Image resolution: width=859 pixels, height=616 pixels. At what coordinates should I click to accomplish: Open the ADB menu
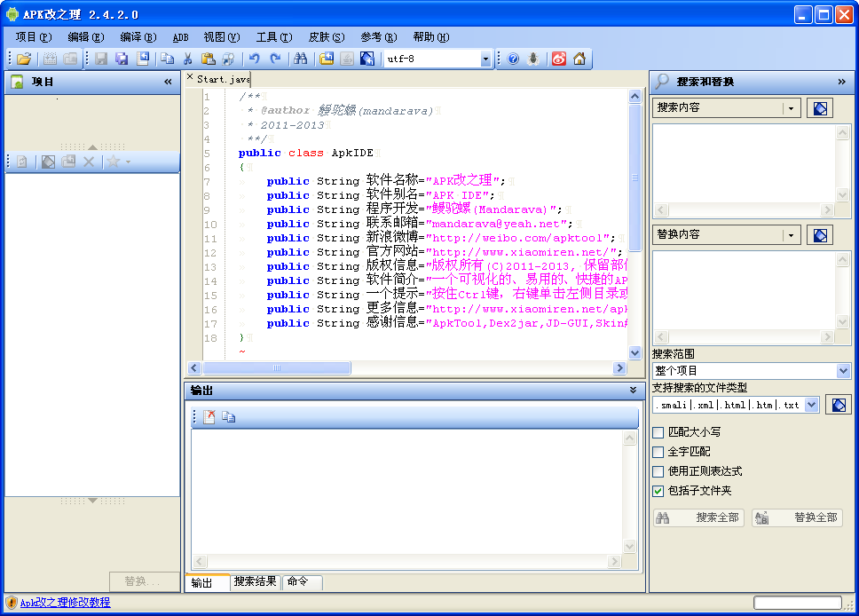(180, 37)
